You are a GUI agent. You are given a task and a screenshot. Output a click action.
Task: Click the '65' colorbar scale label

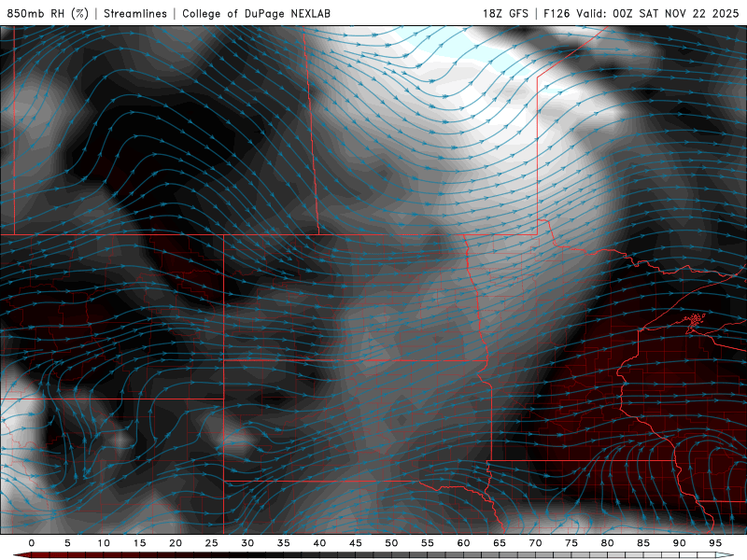(500, 543)
